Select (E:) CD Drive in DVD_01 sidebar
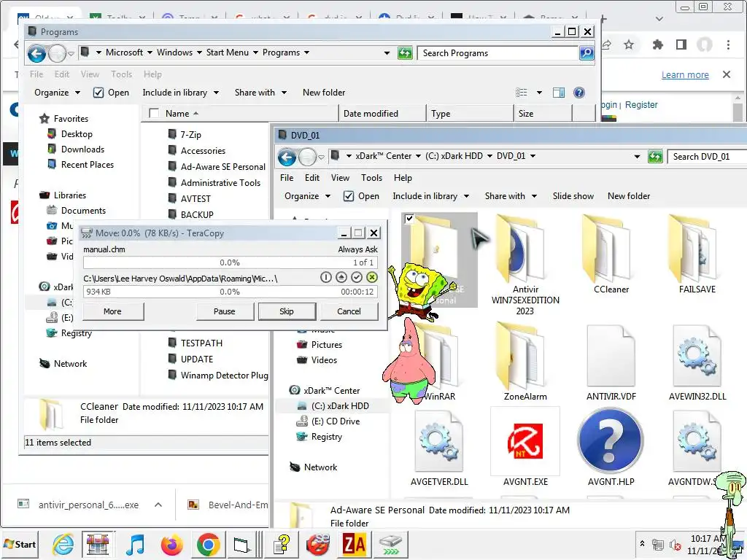 [x=336, y=421]
